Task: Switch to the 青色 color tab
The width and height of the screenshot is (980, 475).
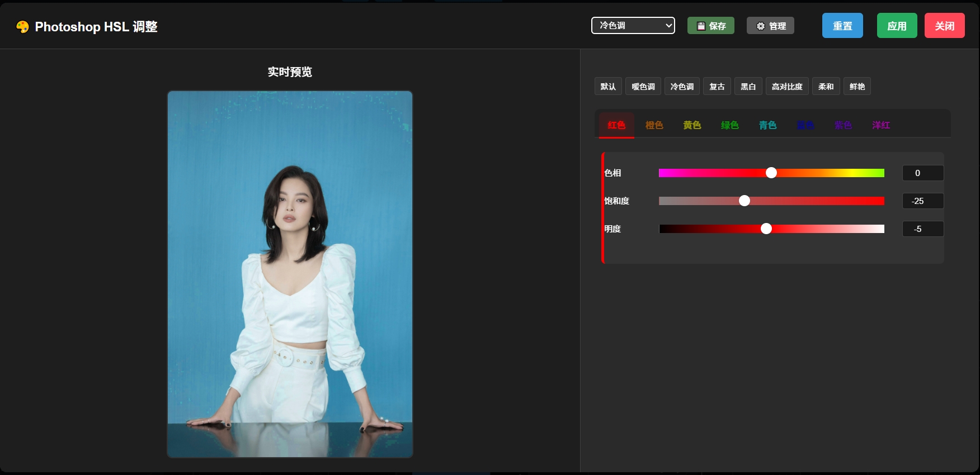Action: pos(767,125)
